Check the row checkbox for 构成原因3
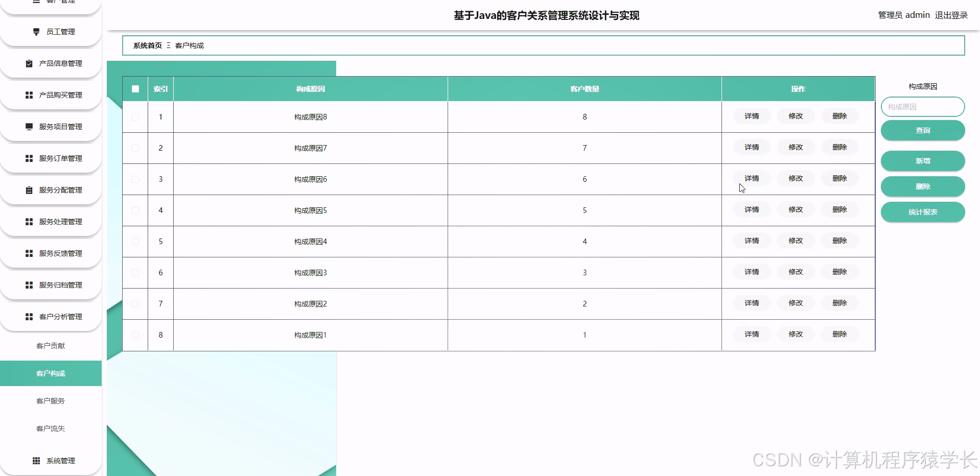 (x=135, y=273)
